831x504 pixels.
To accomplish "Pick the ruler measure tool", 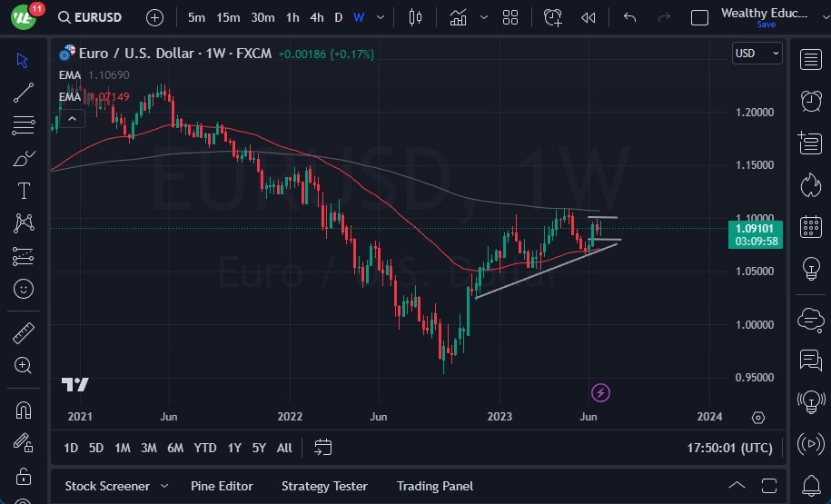I will coord(24,333).
